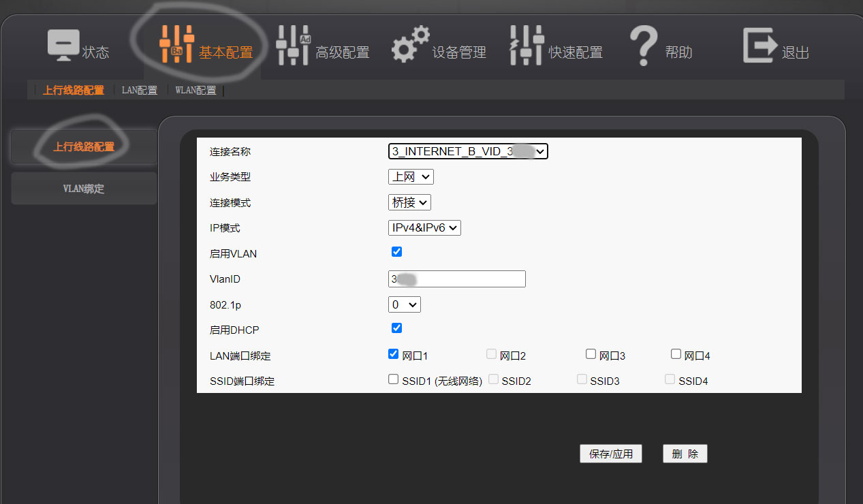Expand the 连接模式 dropdown showing 桥接
This screenshot has width=863, height=504.
[x=409, y=202]
